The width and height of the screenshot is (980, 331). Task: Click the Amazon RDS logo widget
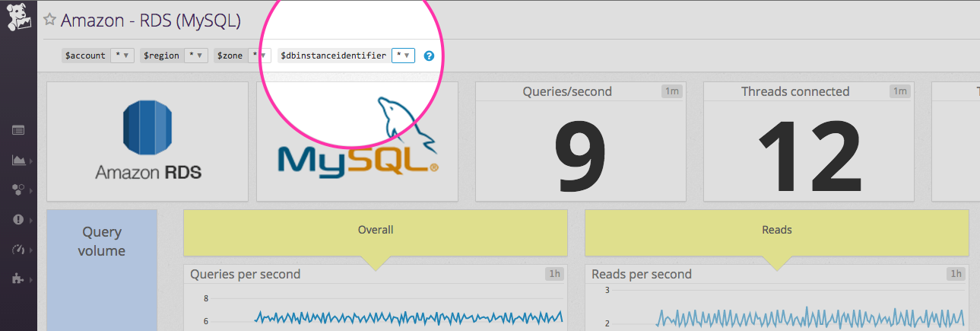coord(147,142)
